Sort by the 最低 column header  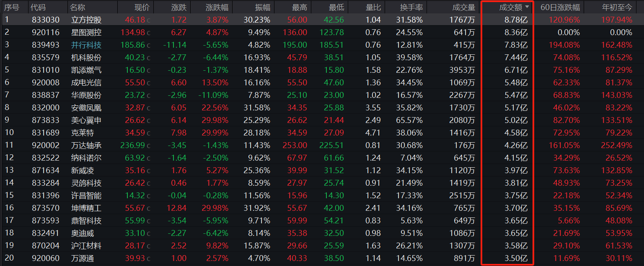[x=336, y=7]
